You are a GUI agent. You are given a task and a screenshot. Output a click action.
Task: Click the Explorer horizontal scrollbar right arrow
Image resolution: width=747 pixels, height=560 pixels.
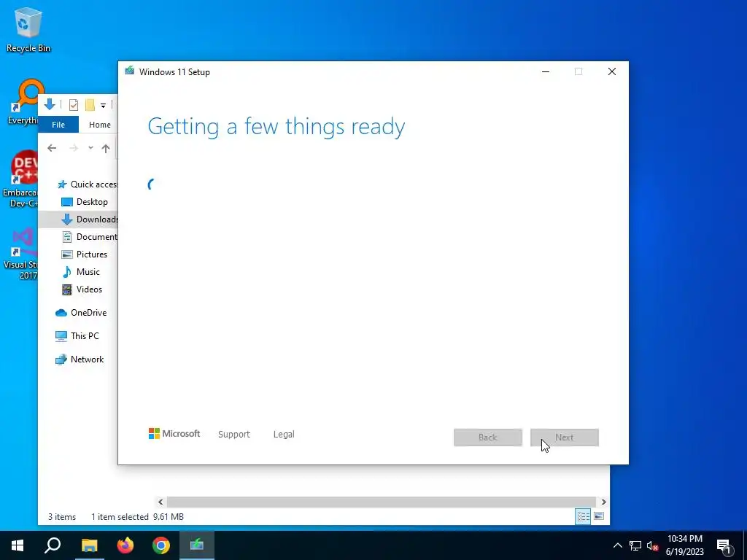603,502
